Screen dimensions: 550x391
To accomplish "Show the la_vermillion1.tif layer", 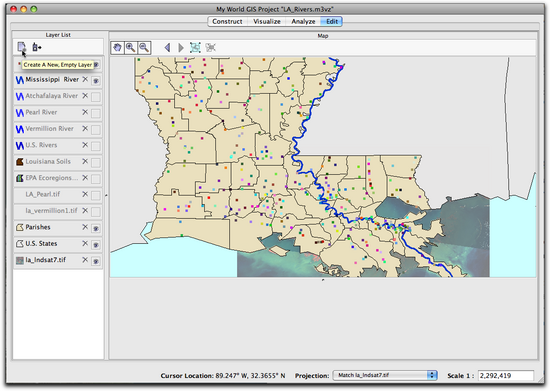I will point(96,211).
